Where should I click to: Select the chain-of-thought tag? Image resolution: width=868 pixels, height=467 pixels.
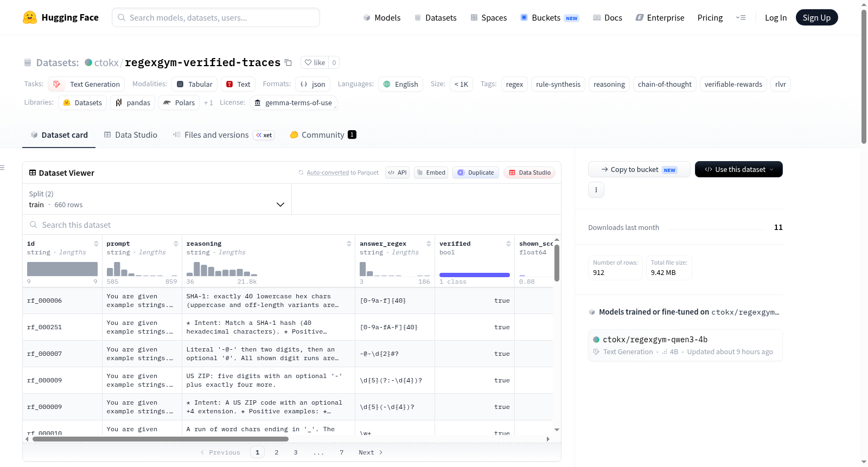(x=665, y=84)
